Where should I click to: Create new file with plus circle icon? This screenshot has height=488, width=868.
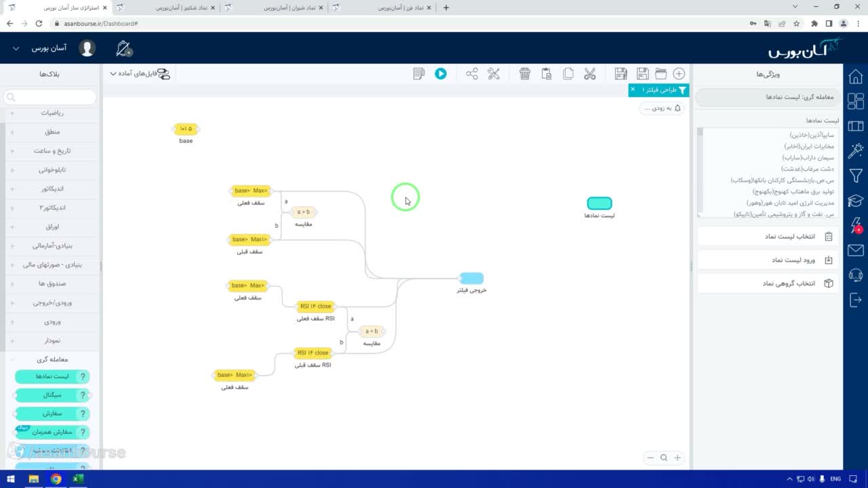(679, 74)
